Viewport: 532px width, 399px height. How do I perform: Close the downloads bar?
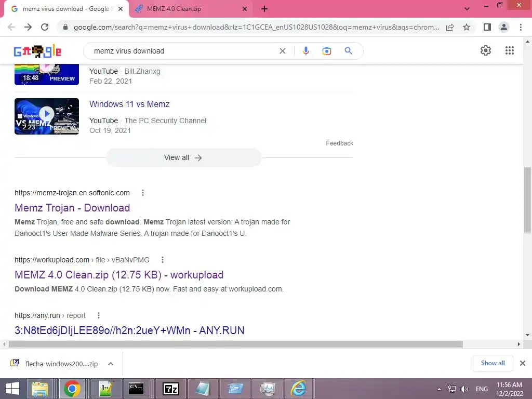tap(523, 363)
